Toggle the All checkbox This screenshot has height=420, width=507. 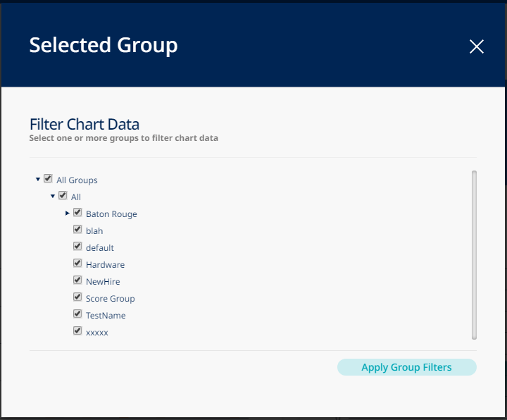coord(63,196)
